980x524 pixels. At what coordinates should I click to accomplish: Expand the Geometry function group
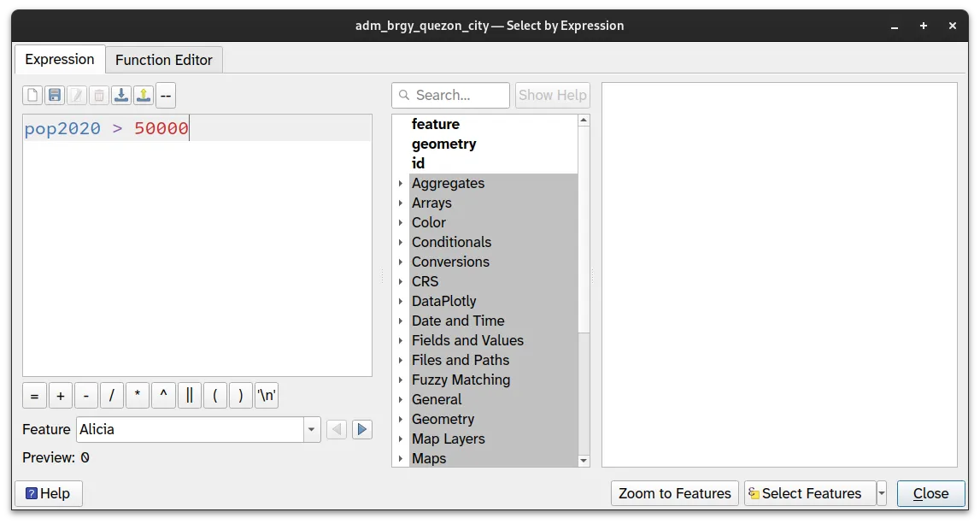400,420
